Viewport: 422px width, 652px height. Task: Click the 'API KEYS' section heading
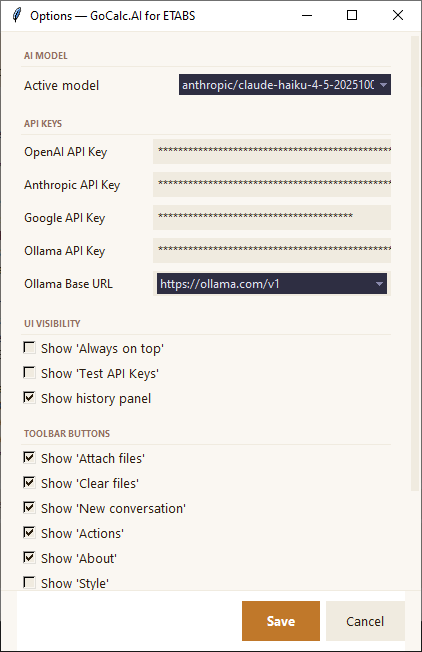click(43, 123)
